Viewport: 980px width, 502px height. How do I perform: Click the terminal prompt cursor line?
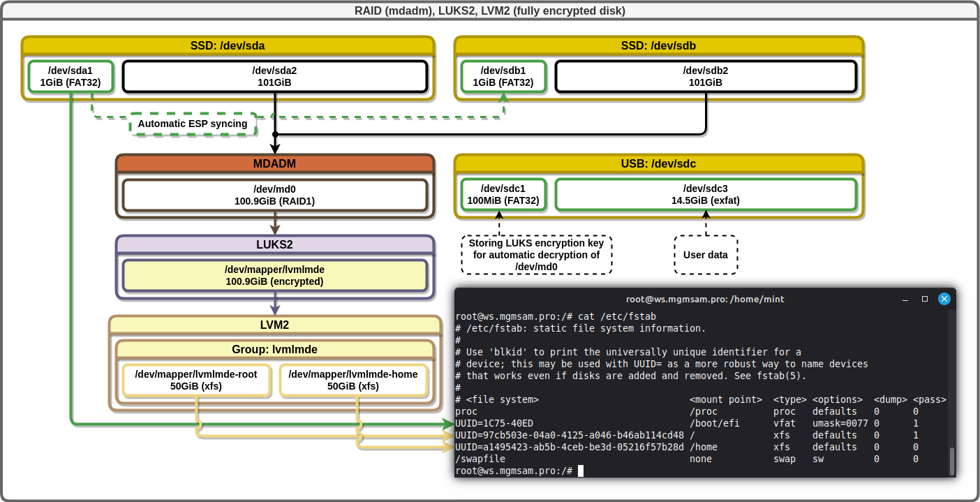click(519, 471)
